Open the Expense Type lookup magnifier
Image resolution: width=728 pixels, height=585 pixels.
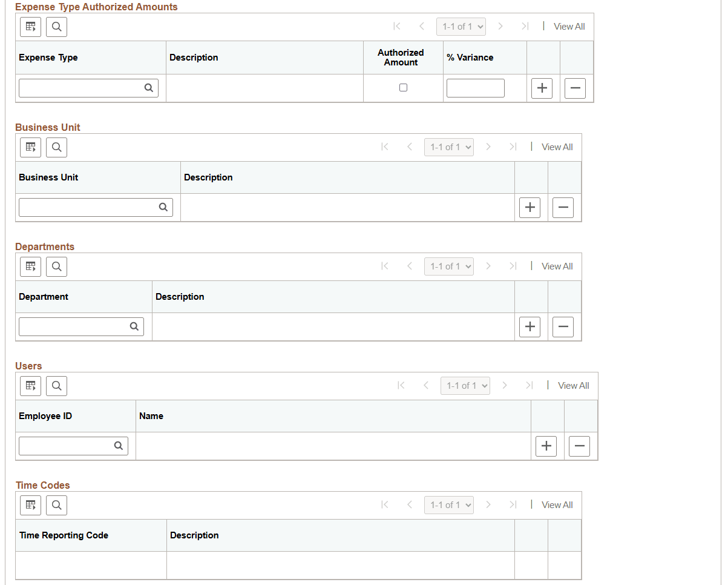149,88
